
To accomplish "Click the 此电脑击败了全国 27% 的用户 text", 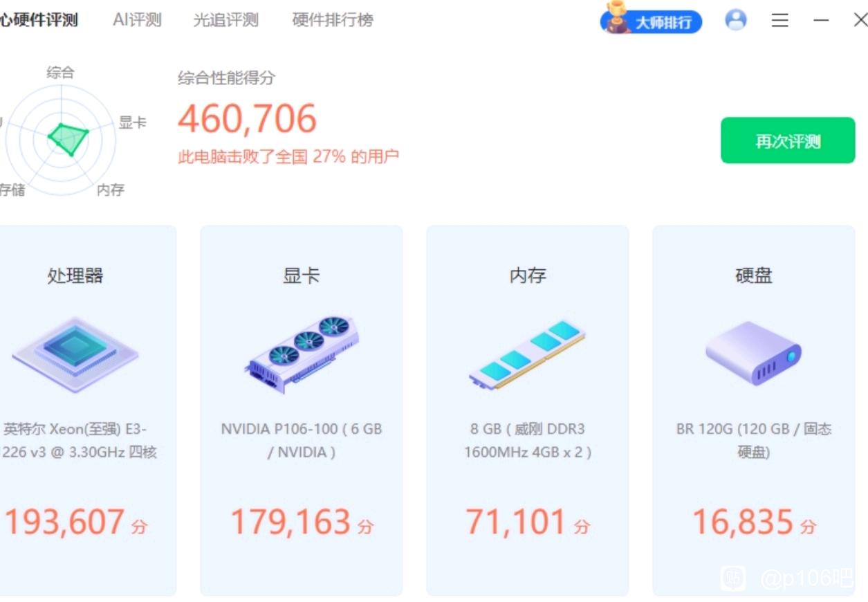I will (x=288, y=156).
